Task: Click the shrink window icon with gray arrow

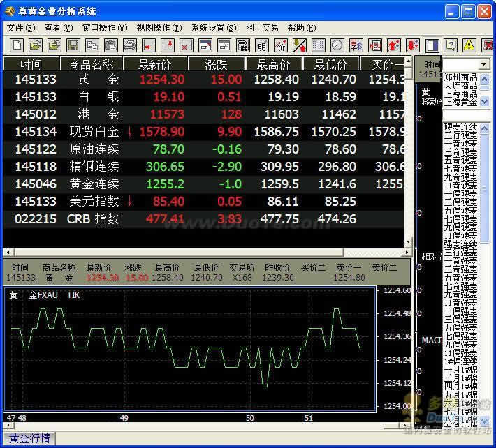Action: click(224, 46)
